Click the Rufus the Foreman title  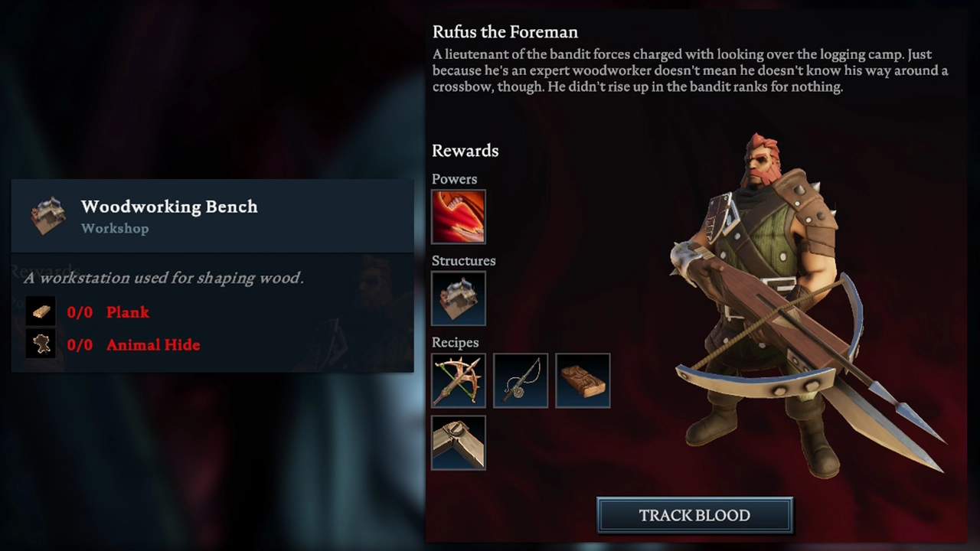point(505,32)
